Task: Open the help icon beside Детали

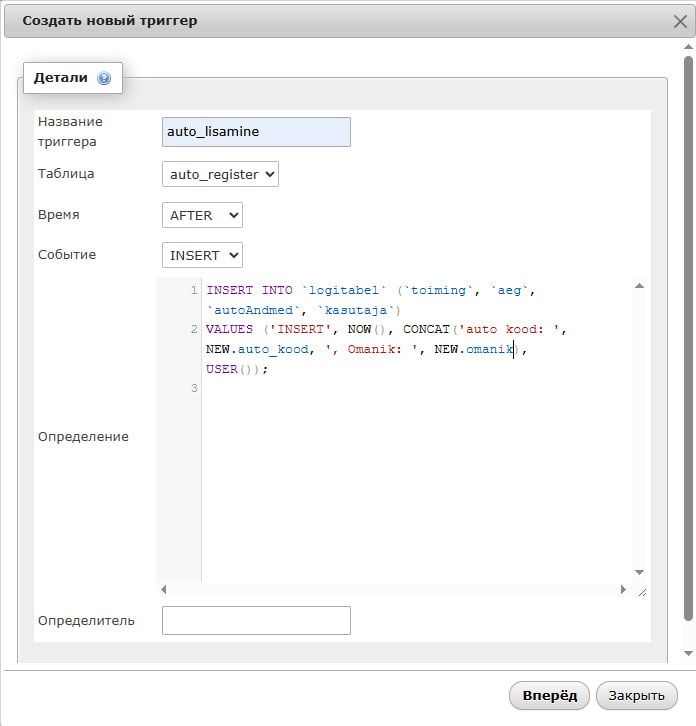Action: (x=104, y=78)
